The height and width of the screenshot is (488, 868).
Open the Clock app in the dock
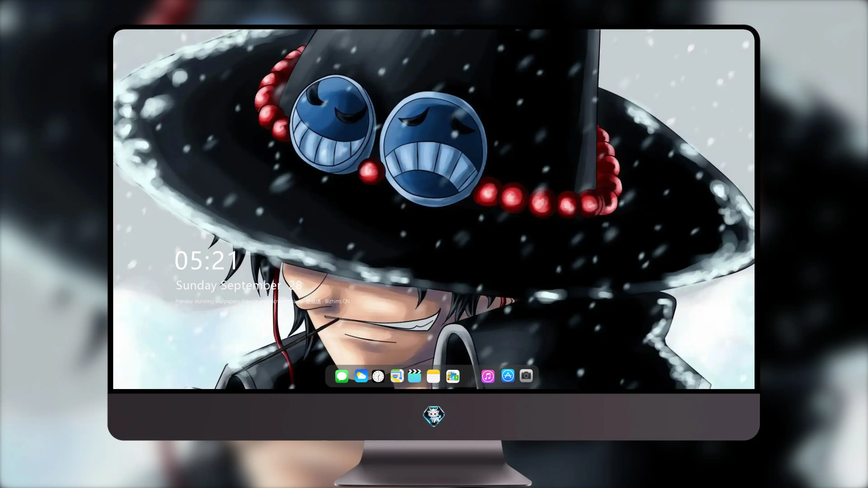[378, 376]
